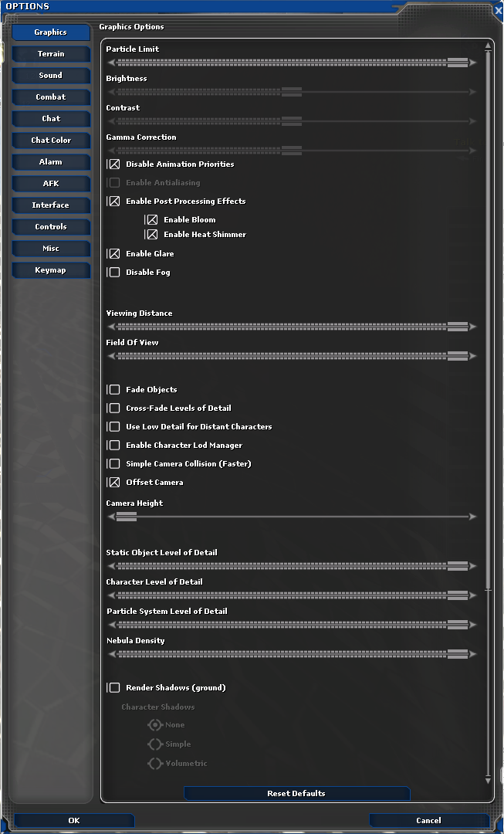
Task: Decrease Character Level of Detail left arrow
Action: tap(111, 595)
